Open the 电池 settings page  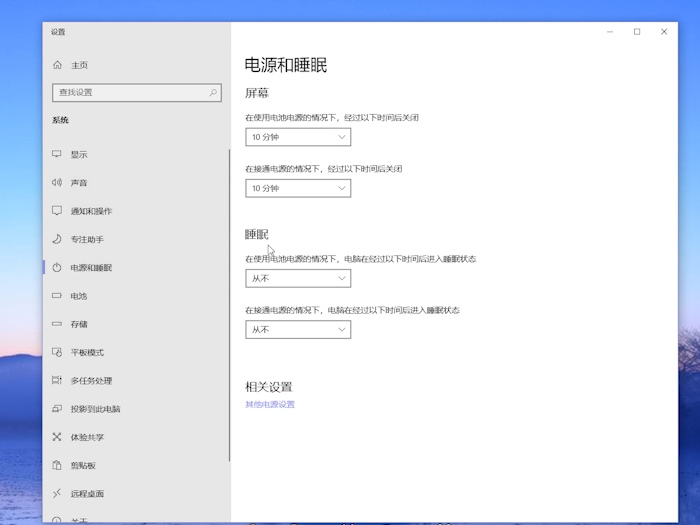[x=79, y=296]
